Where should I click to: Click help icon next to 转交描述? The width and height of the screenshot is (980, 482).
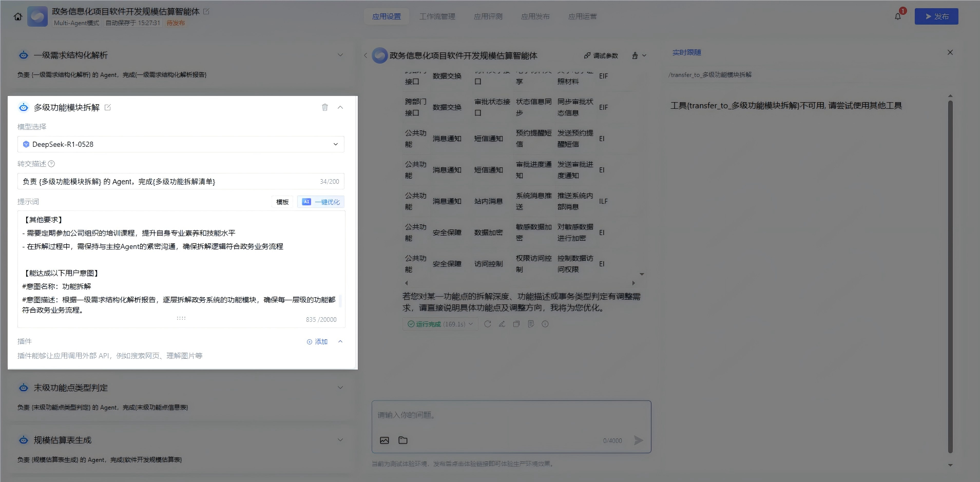coord(51,164)
